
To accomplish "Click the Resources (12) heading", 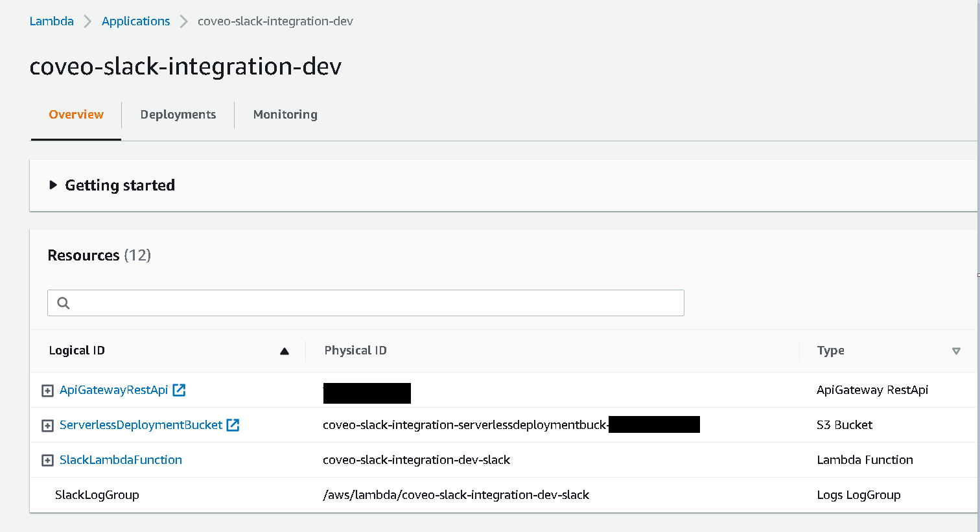I will point(99,255).
